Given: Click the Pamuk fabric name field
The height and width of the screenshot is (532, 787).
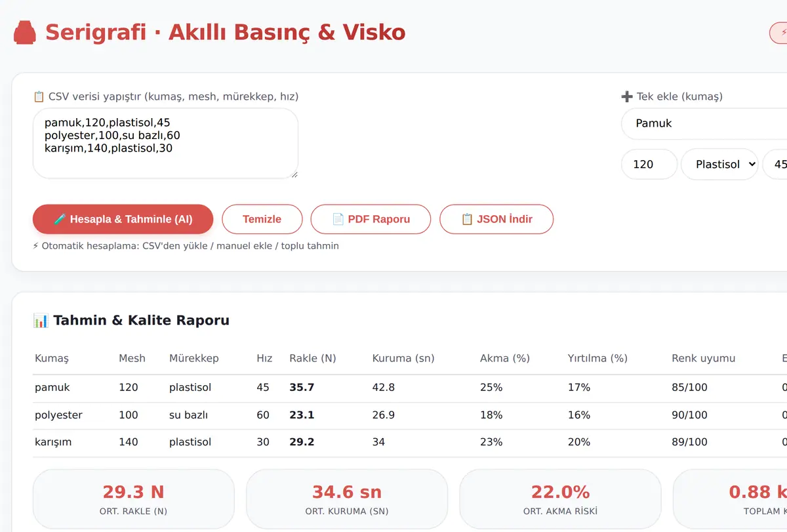Looking at the screenshot, I should coord(704,123).
